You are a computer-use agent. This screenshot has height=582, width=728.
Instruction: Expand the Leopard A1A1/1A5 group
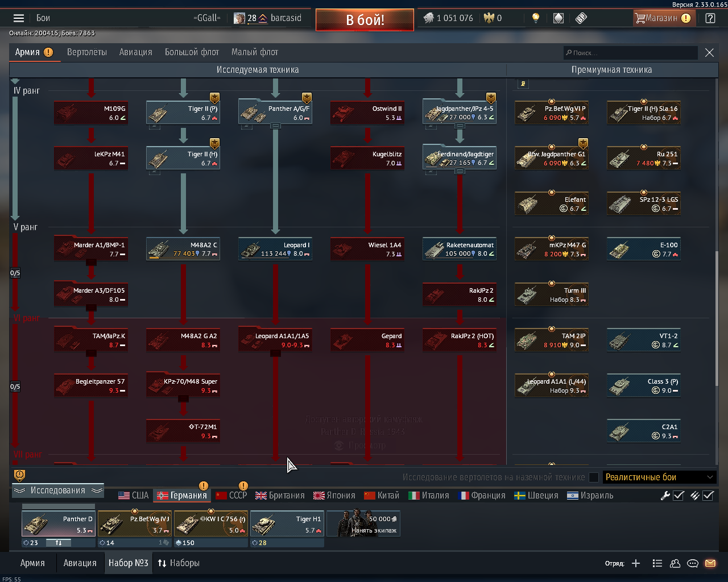275,354
